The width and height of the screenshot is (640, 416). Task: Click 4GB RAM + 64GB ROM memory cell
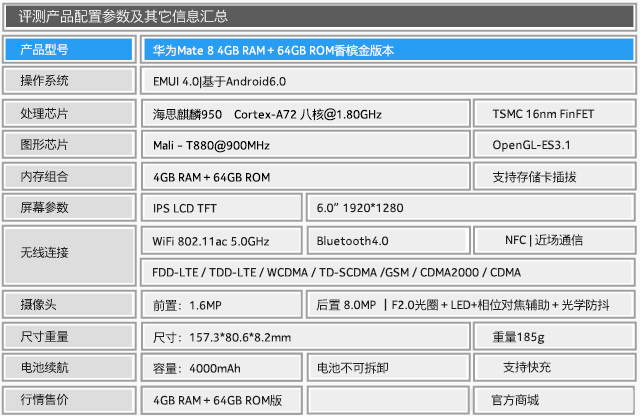tap(305, 176)
